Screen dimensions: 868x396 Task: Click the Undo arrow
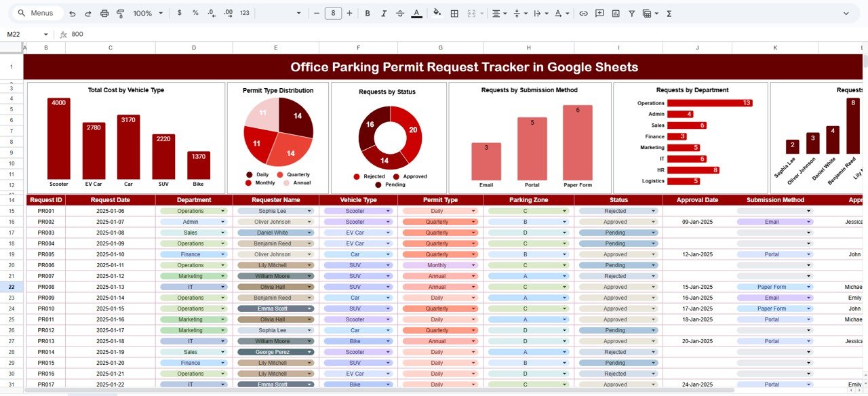click(x=72, y=13)
